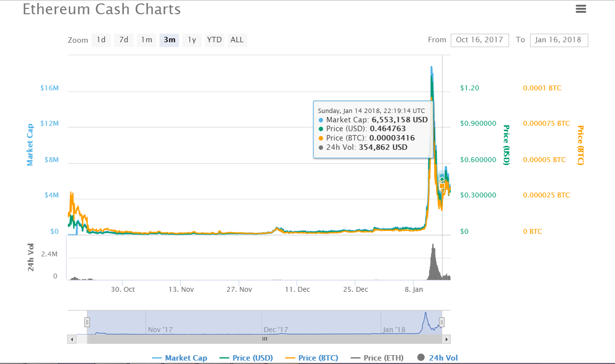Screen dimensions: 615x364
Task: Toggle the Price (USD) series visibility
Action: click(x=247, y=358)
